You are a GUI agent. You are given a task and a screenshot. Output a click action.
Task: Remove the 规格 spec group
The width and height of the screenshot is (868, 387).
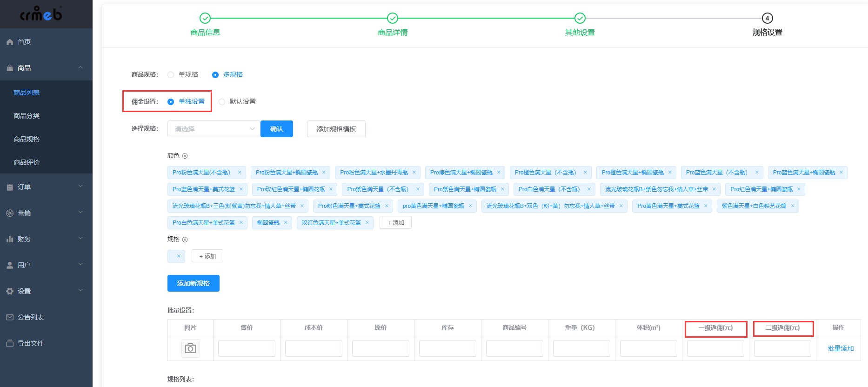[185, 240]
